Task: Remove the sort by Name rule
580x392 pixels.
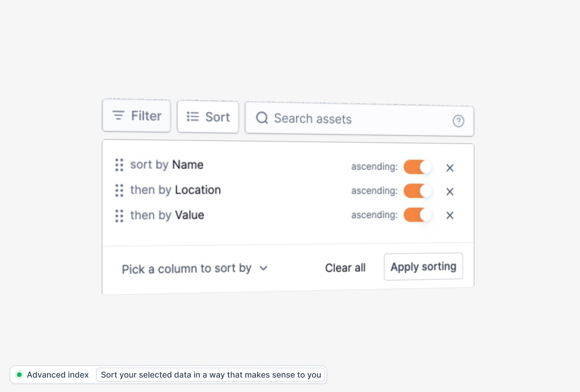Action: [x=450, y=168]
